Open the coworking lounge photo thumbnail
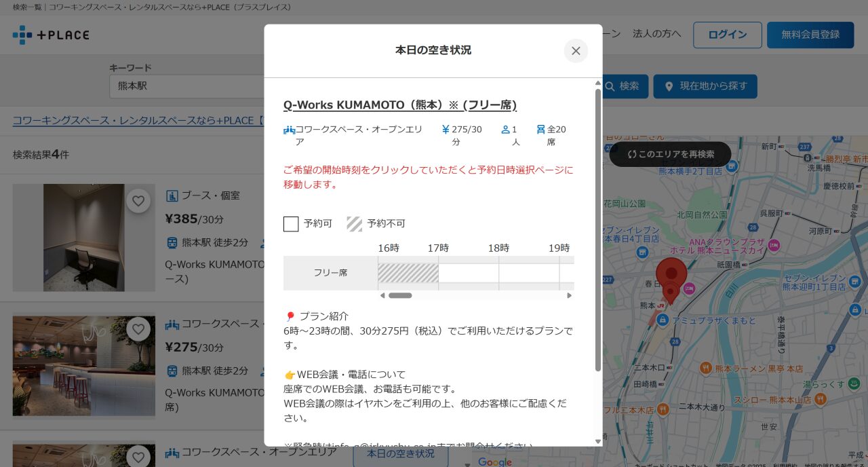 (84, 367)
